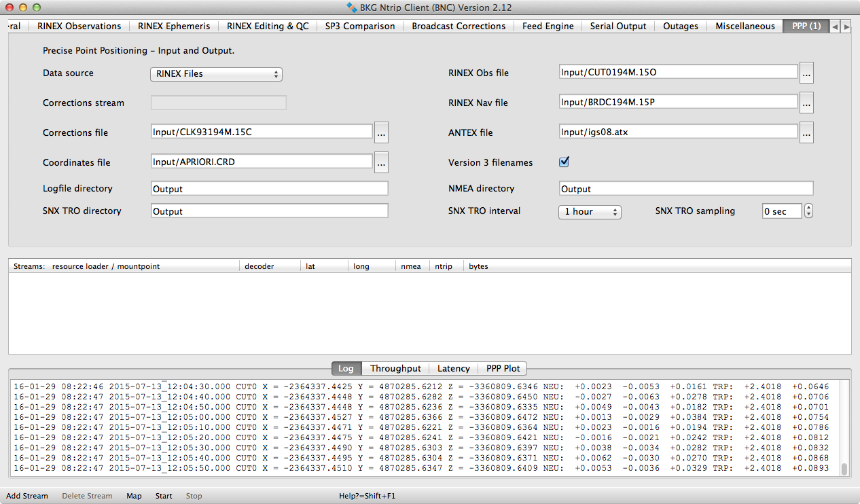Open the Data source dropdown

(x=215, y=74)
